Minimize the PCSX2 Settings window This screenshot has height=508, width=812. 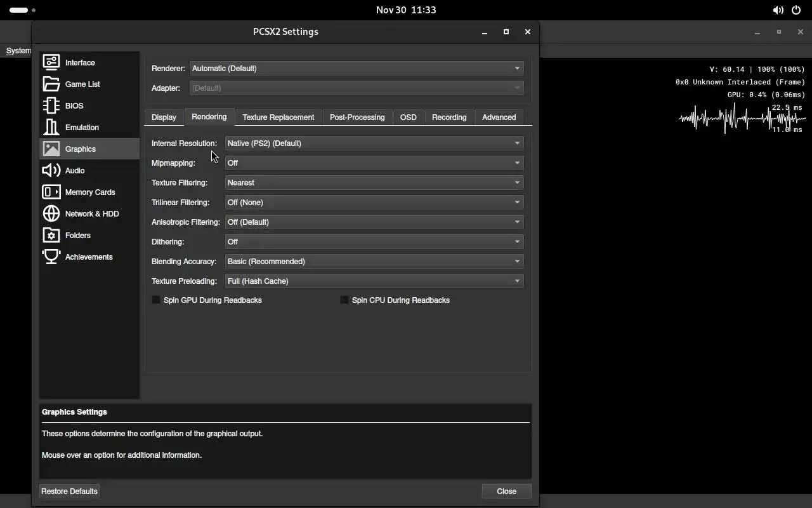click(x=485, y=32)
